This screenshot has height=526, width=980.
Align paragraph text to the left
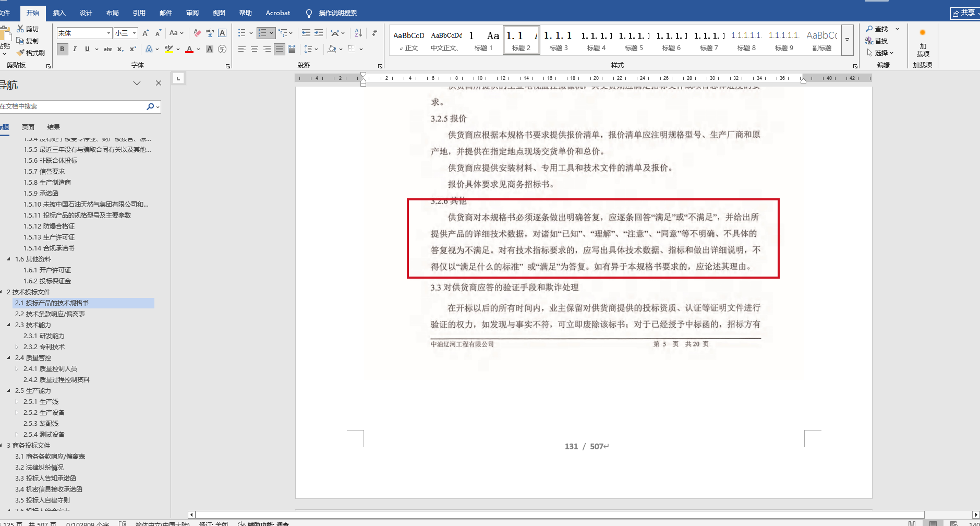[x=242, y=49]
